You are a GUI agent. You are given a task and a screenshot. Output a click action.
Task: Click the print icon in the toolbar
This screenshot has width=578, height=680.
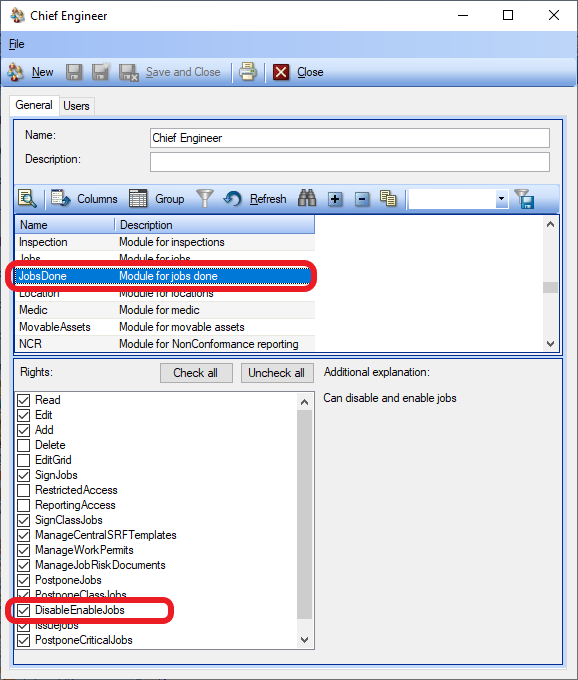[x=248, y=72]
